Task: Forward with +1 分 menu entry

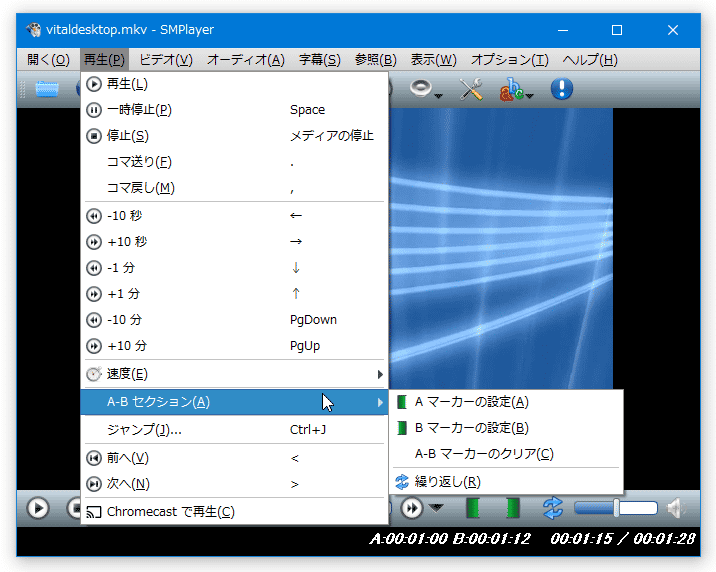Action: pyautogui.click(x=234, y=294)
